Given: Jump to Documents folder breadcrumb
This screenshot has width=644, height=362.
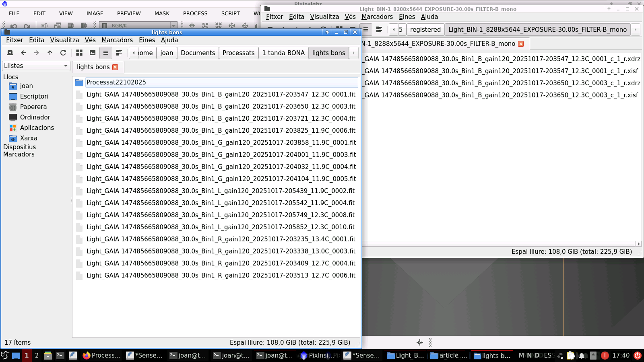Looking at the screenshot, I should click(198, 53).
